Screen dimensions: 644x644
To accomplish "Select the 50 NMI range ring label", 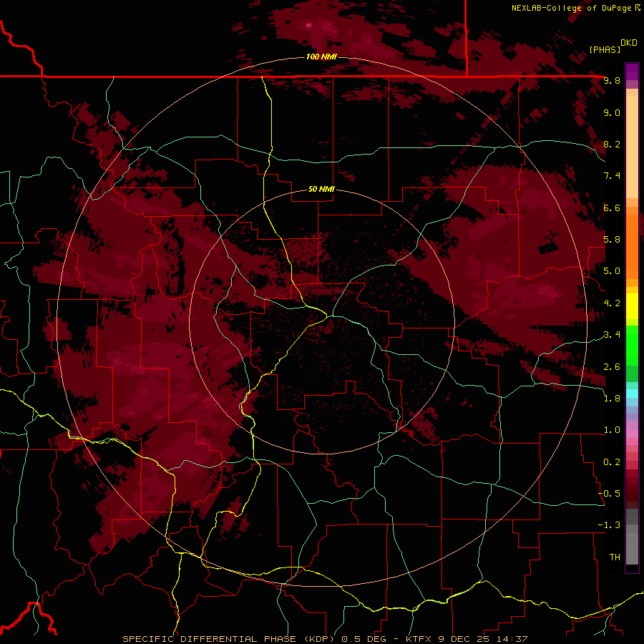I will pyautogui.click(x=321, y=189).
